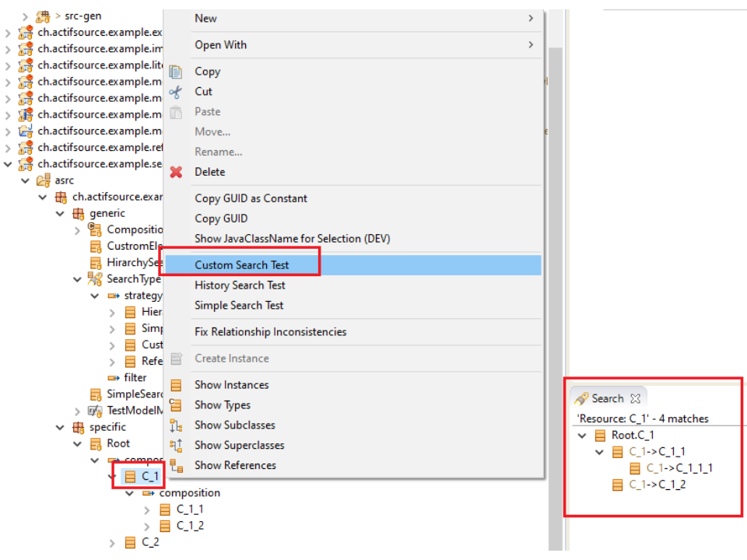Expand the C_1_1 tree node
Image resolution: width=747 pixels, height=560 pixels.
[x=148, y=509]
